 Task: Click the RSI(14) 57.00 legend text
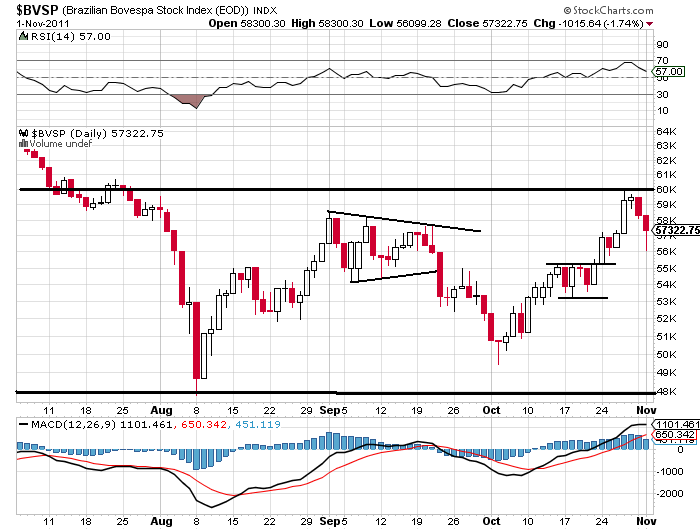[71, 36]
